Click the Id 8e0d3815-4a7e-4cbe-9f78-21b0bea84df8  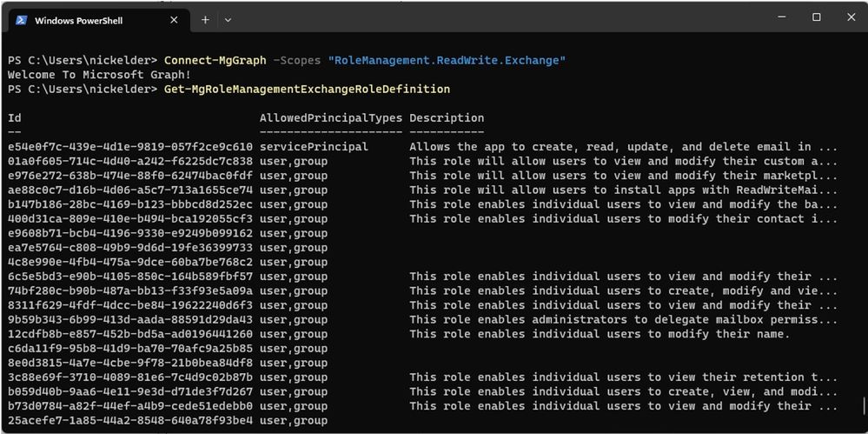[x=130, y=363]
